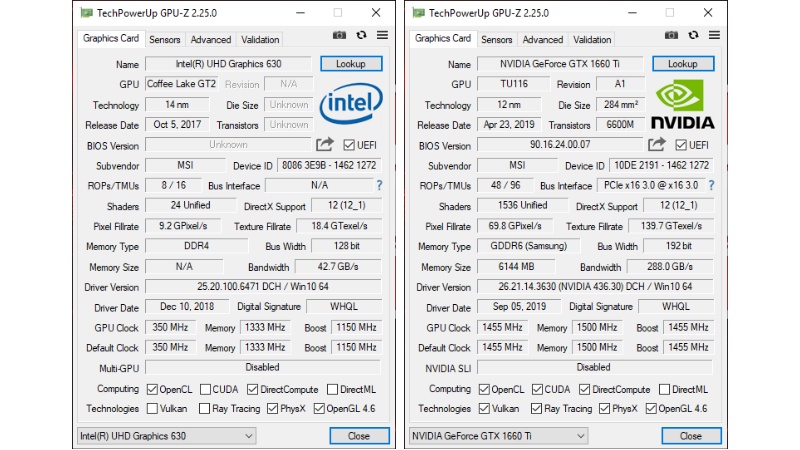The image size is (800, 450).
Task: Switch to Validation tab in Intel window
Action: tap(260, 39)
